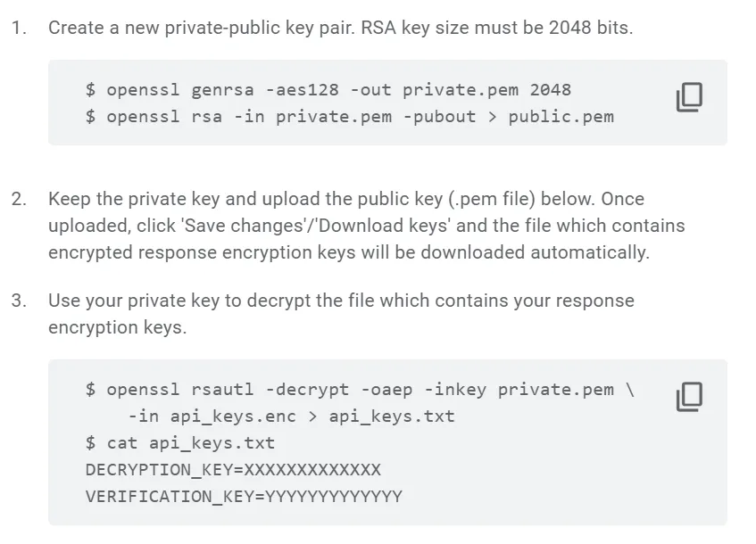Click the 'public.pem' filename in code block
Image resolution: width=756 pixels, height=544 pixels.
pos(561,117)
